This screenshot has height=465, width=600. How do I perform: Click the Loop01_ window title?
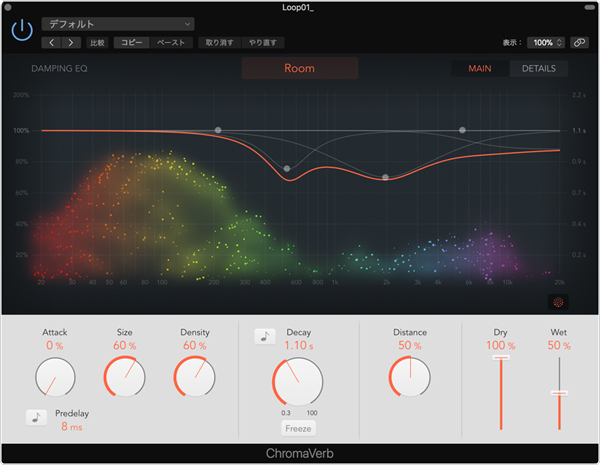point(298,7)
